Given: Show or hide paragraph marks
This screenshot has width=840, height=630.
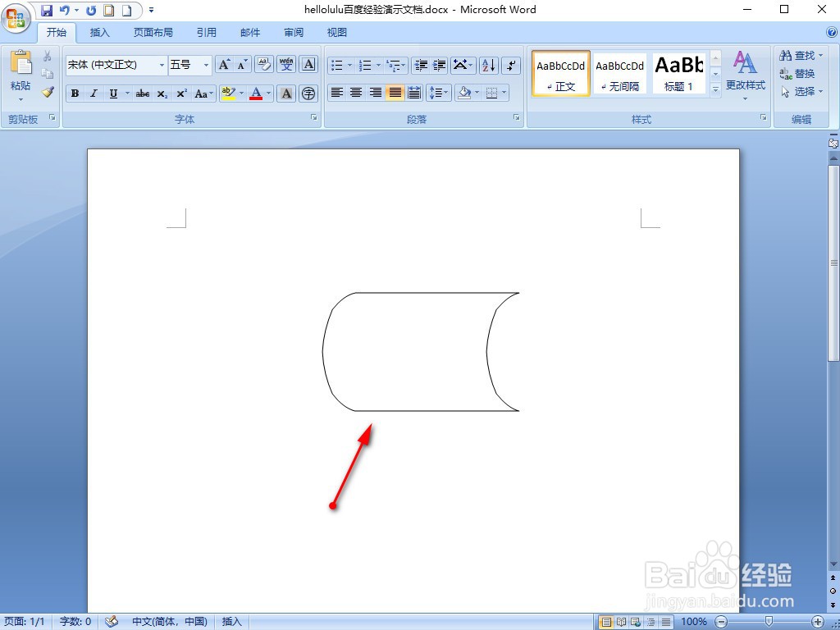Looking at the screenshot, I should [512, 65].
